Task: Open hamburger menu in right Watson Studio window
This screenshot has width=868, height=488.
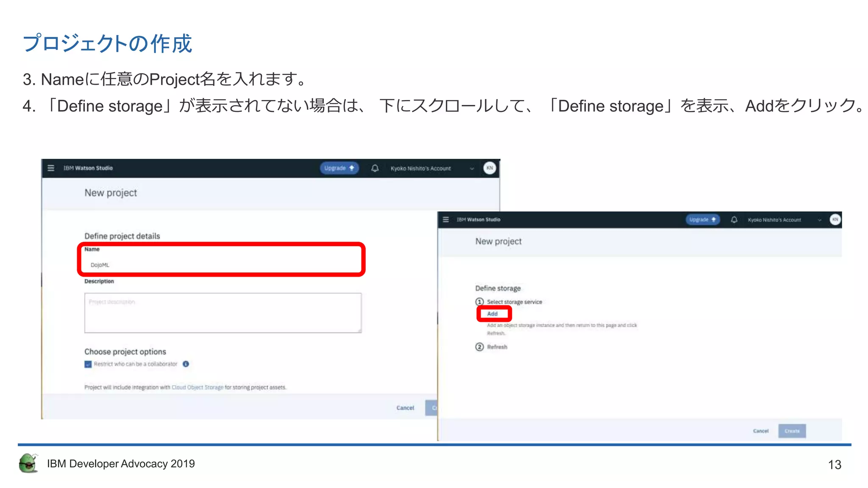Action: pyautogui.click(x=445, y=219)
